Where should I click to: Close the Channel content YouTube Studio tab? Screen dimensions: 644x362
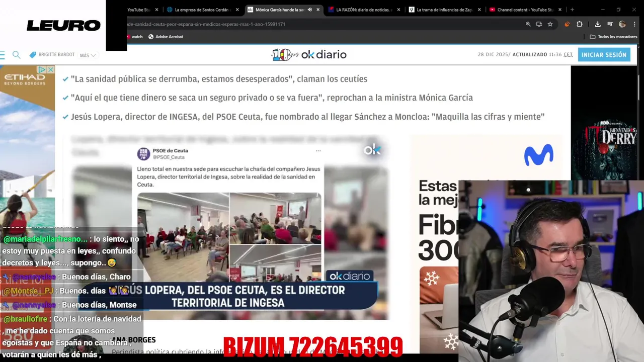559,10
